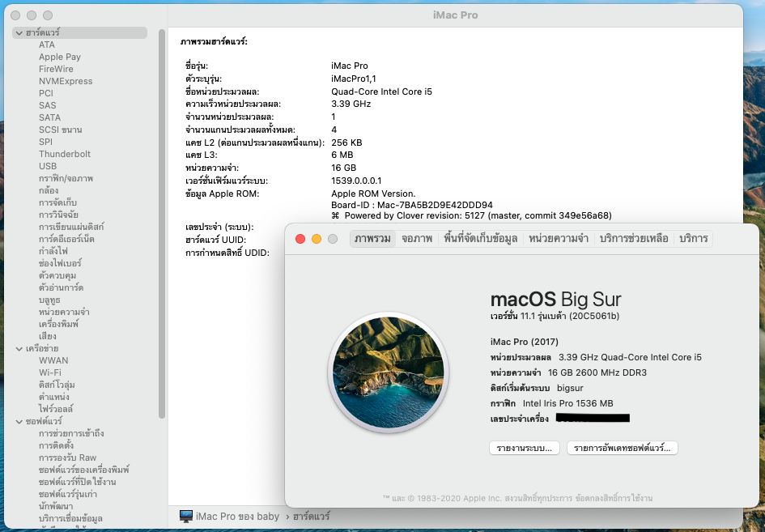Select กำลังไฟ in sidebar

(53, 251)
